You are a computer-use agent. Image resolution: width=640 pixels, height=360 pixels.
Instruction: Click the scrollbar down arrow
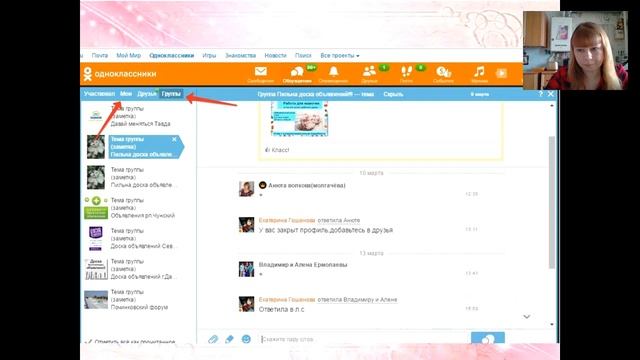[552, 324]
